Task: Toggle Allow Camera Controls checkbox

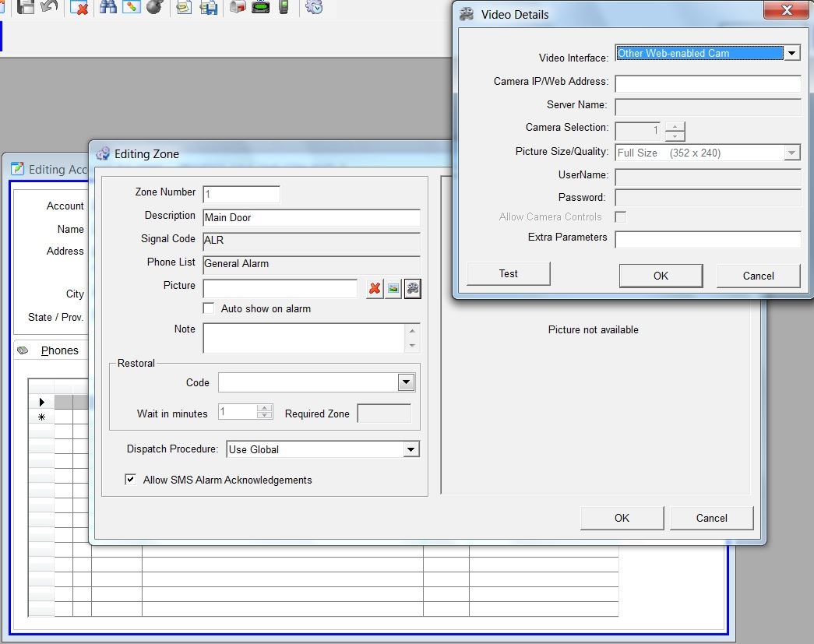Action: tap(620, 217)
